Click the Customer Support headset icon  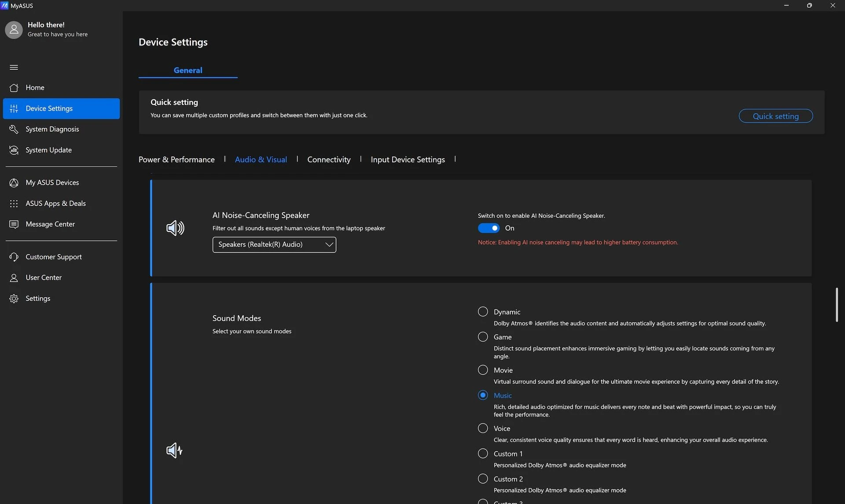pos(14,257)
